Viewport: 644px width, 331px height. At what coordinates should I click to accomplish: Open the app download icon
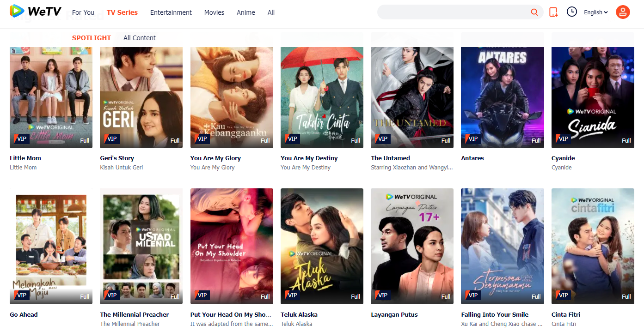point(553,12)
